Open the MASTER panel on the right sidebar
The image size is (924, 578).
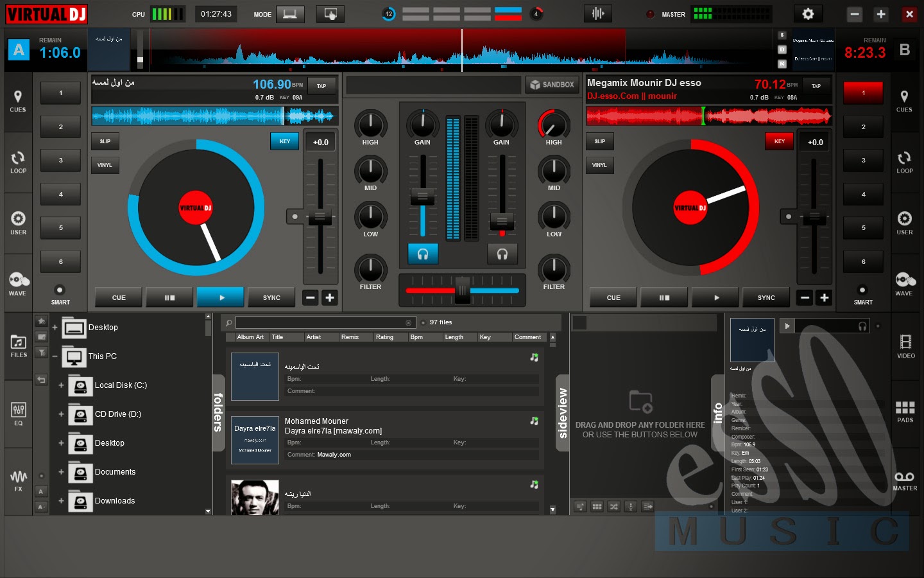pos(905,480)
